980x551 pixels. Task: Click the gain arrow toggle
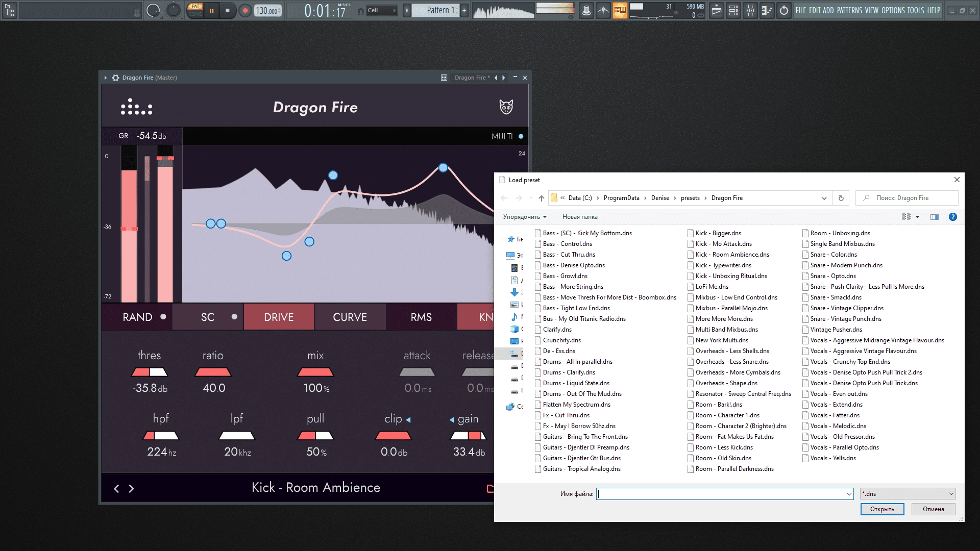click(452, 420)
